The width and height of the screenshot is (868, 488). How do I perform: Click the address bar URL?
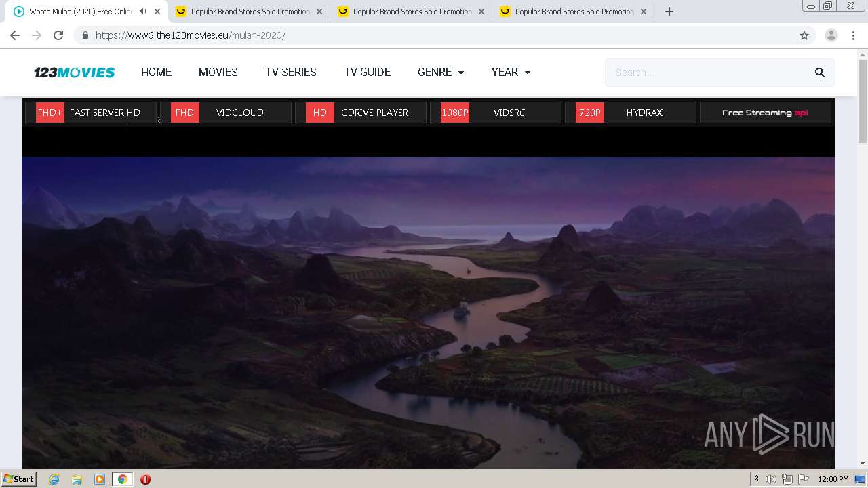click(191, 35)
